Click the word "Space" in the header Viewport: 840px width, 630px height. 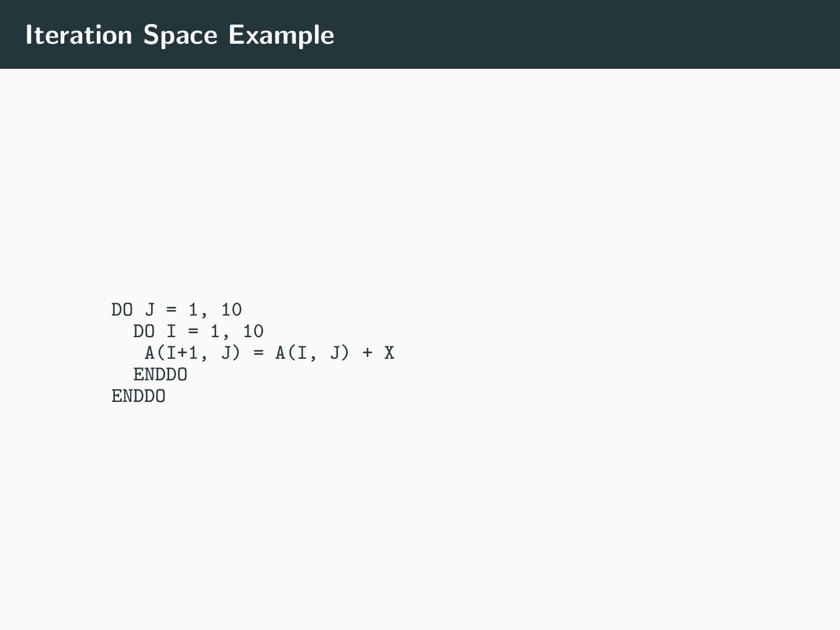180,36
